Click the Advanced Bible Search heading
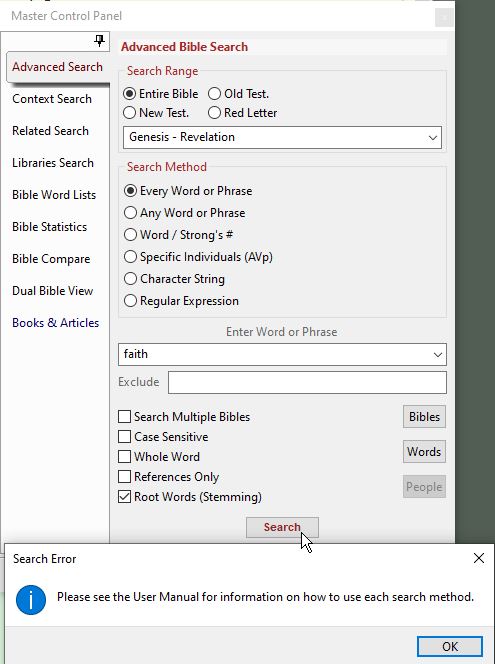495x664 pixels. pyautogui.click(x=185, y=47)
